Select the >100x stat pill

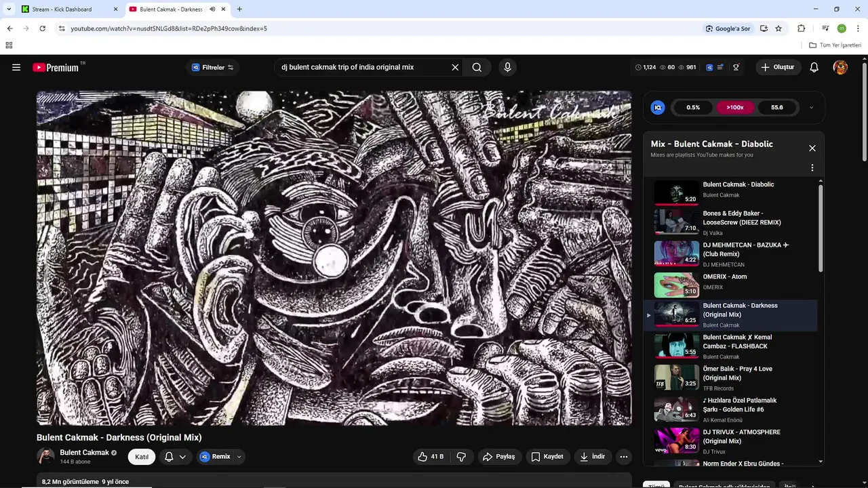[735, 107]
